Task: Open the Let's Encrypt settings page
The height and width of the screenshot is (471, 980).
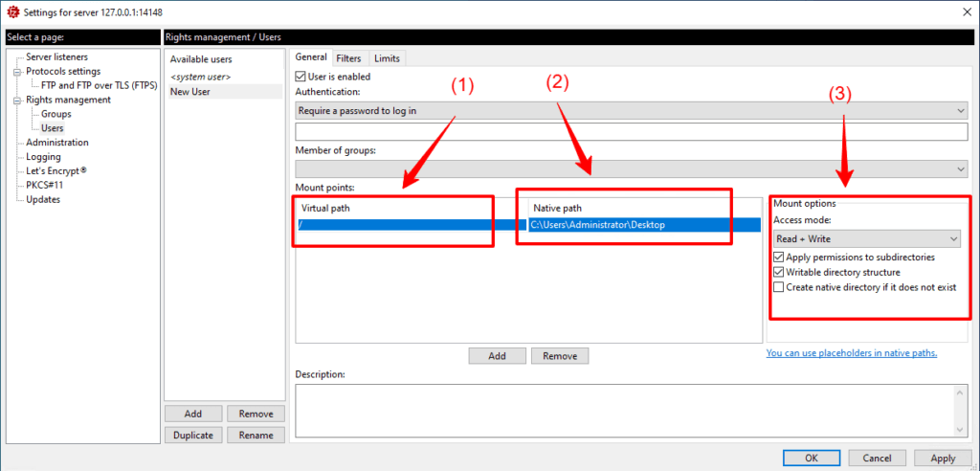Action: pyautogui.click(x=56, y=170)
